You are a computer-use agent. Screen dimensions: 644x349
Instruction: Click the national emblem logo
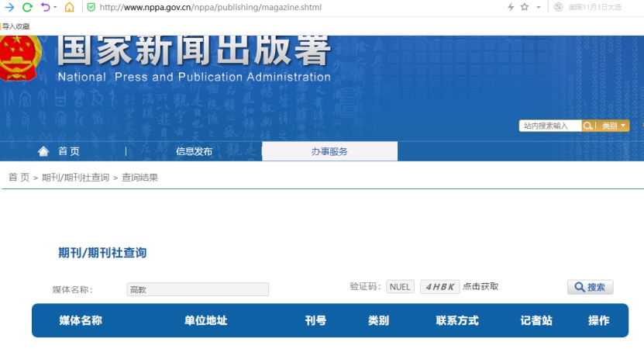[19, 57]
